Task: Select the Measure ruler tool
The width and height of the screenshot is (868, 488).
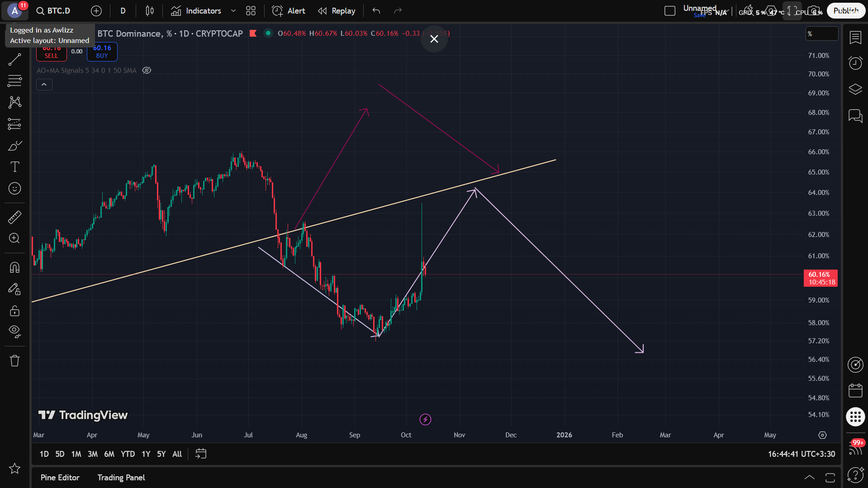Action: pyautogui.click(x=14, y=217)
